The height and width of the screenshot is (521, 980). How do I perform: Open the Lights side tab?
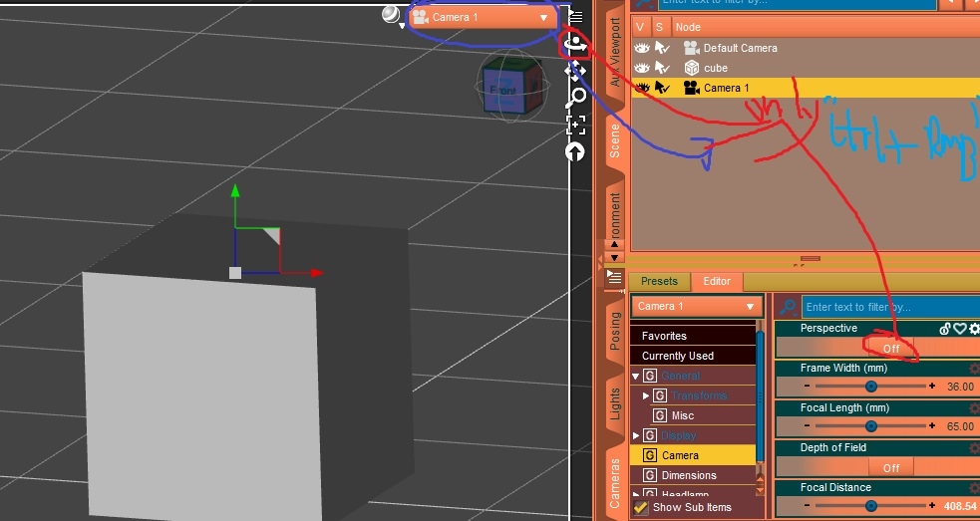coord(615,404)
